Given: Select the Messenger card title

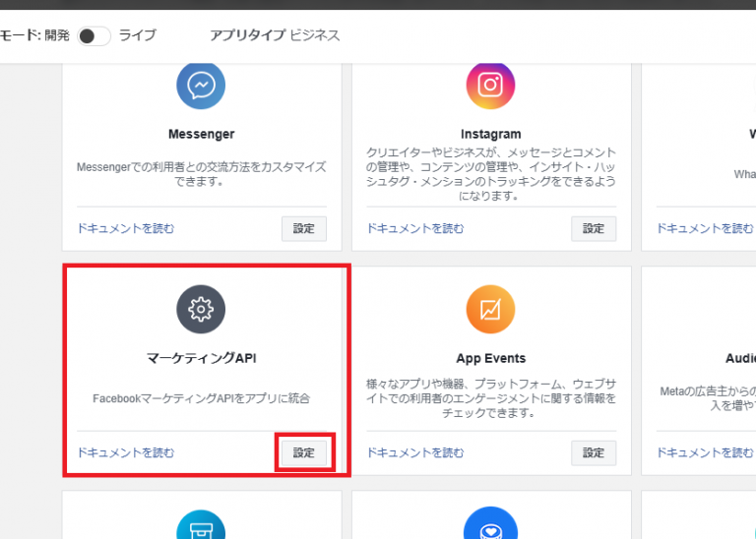Looking at the screenshot, I should (202, 134).
